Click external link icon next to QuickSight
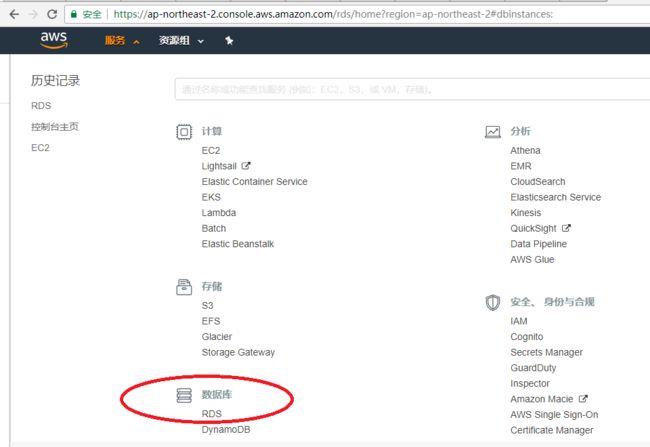Image resolution: width=650 pixels, height=447 pixels. pos(566,228)
